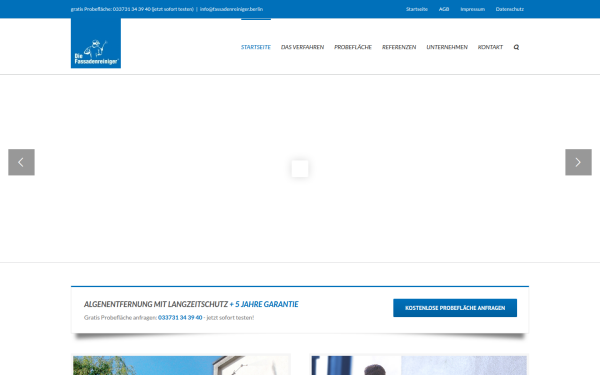This screenshot has width=600, height=375.
Task: Open right image thumbnail with blue facade
Action: click(419, 365)
